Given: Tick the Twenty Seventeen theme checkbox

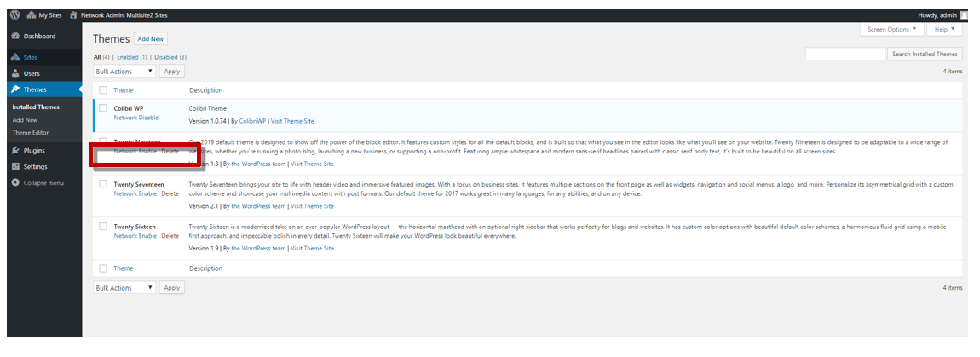Looking at the screenshot, I should [x=103, y=184].
